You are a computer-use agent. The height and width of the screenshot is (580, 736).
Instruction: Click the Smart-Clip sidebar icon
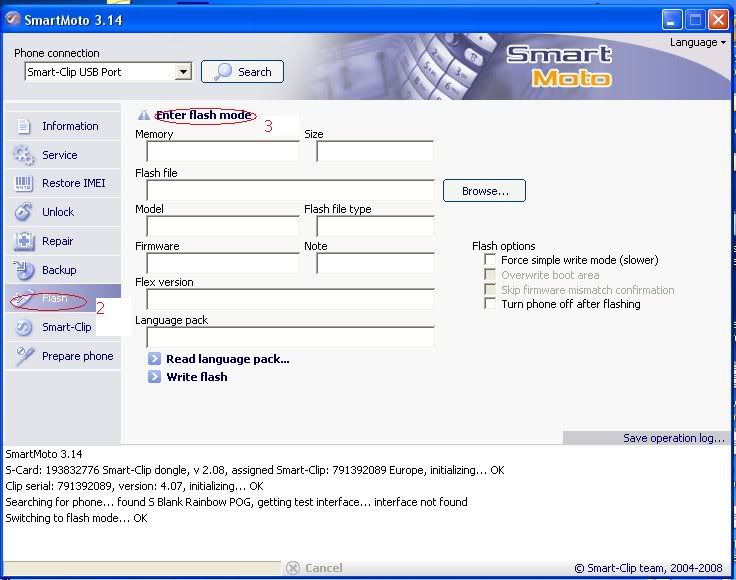pyautogui.click(x=23, y=327)
